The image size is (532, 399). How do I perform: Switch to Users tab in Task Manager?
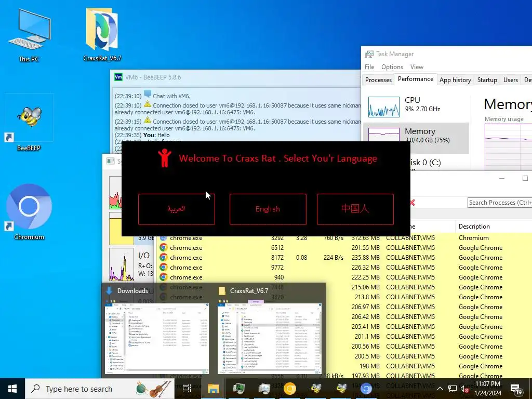pyautogui.click(x=510, y=79)
